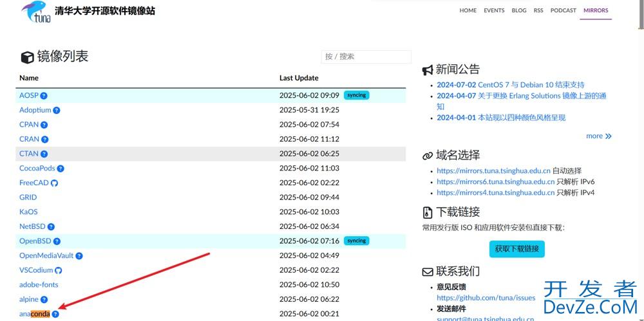This screenshot has height=321, width=644.
Task: Click OpenBSD syncing status badge
Action: click(357, 241)
